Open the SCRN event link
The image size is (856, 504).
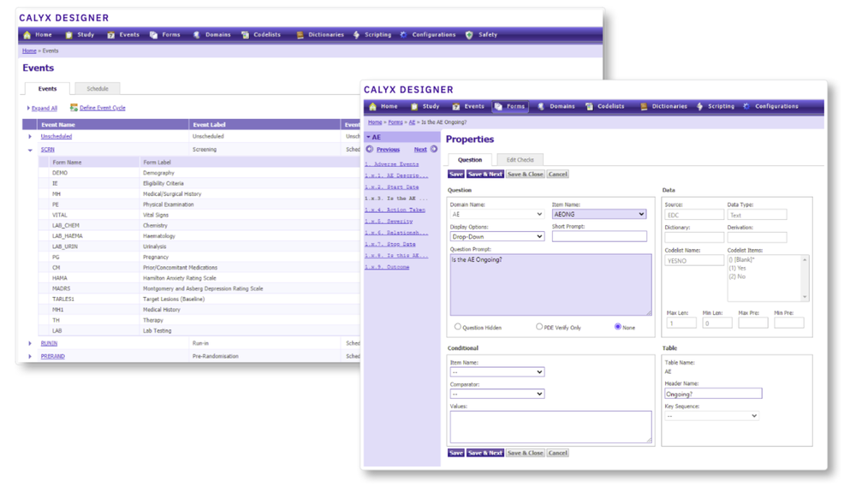(x=47, y=150)
